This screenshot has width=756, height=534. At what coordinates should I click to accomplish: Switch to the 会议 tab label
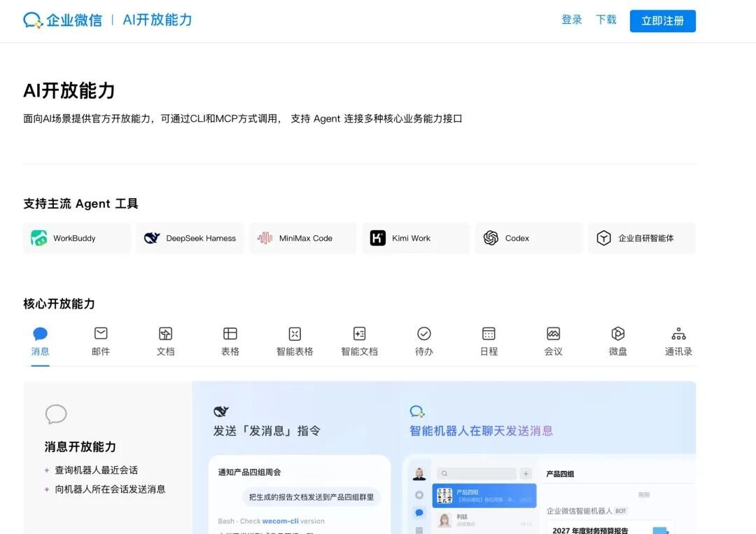(x=553, y=351)
